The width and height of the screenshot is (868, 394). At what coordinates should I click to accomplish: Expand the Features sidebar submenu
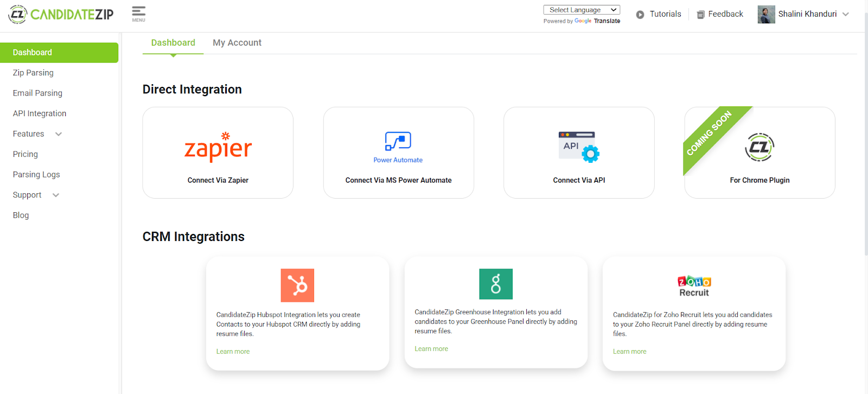click(x=59, y=134)
